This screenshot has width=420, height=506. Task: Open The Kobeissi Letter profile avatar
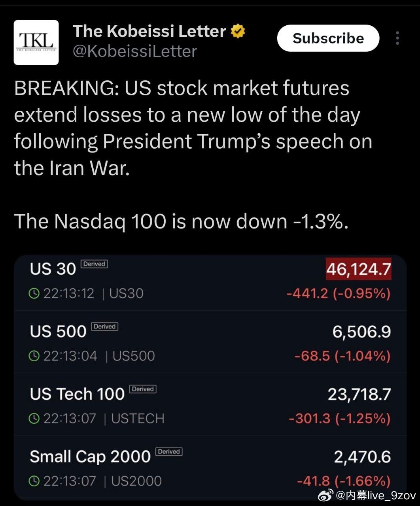coord(36,42)
